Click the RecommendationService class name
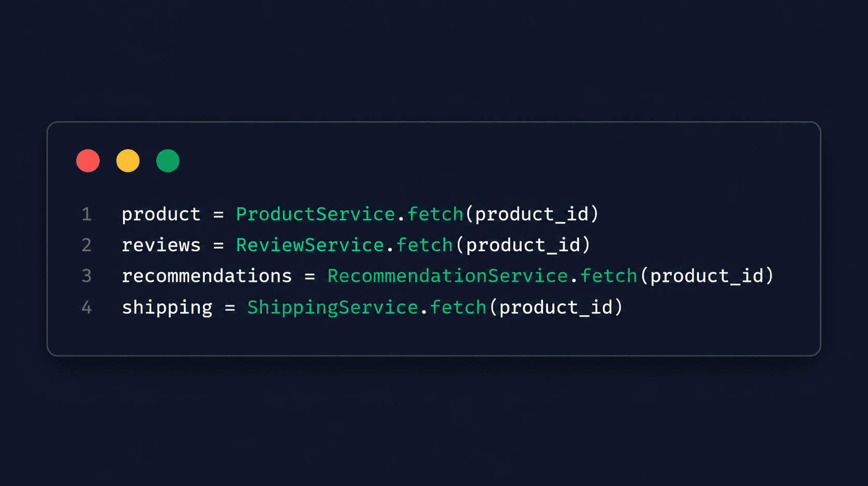The height and width of the screenshot is (486, 868). pyautogui.click(x=448, y=276)
